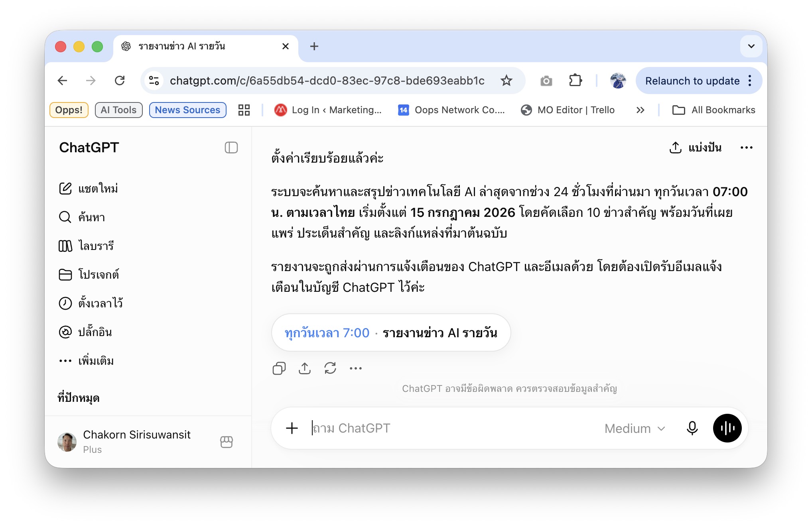Open the All Bookmarks folder
Screen dimensions: 812x527
(x=714, y=110)
